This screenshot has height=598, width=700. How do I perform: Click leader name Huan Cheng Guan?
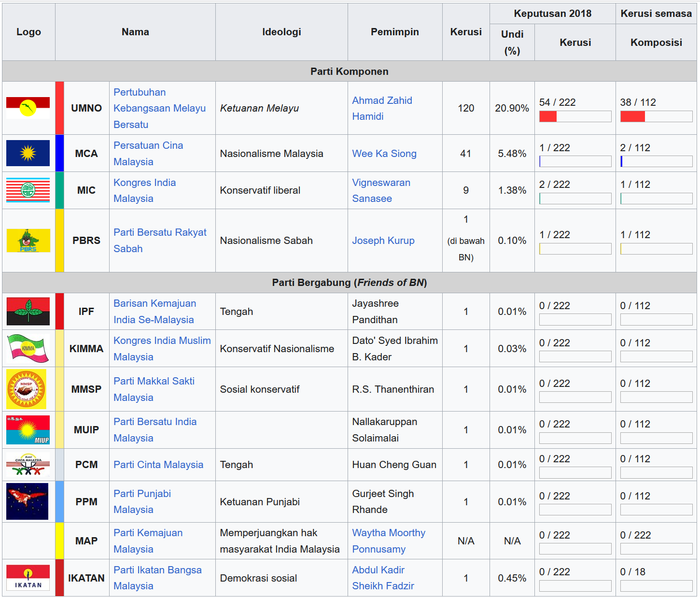pos(394,465)
